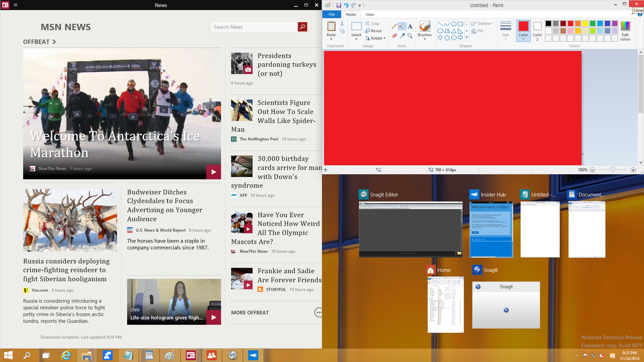The width and height of the screenshot is (644, 362).
Task: Expand the Brushes dropdown arrow
Action: 425,39
